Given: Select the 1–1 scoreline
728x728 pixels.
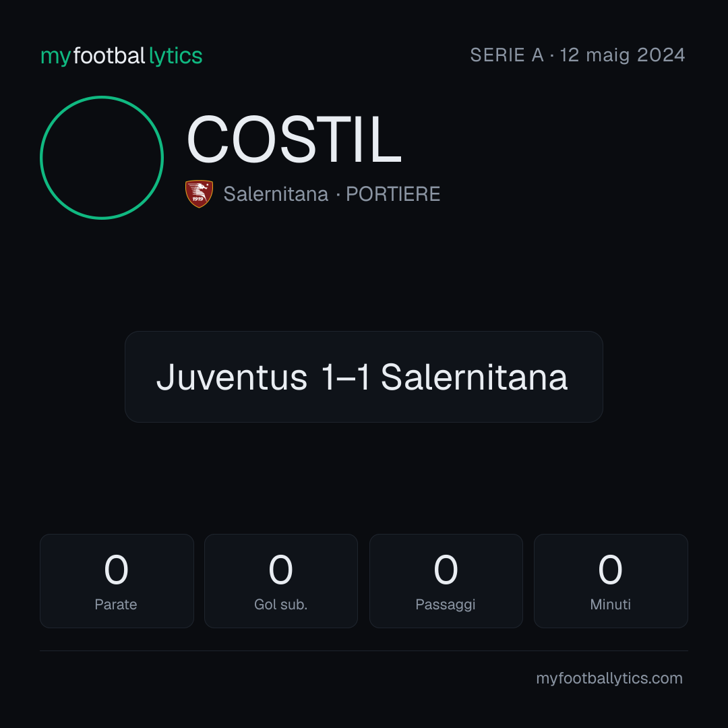Looking at the screenshot, I should (x=345, y=377).
